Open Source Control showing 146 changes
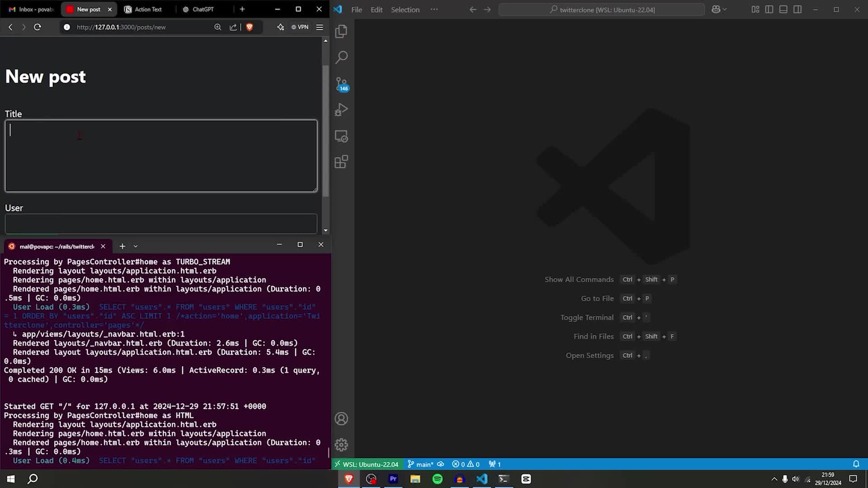This screenshot has width=868, height=488. point(341,83)
